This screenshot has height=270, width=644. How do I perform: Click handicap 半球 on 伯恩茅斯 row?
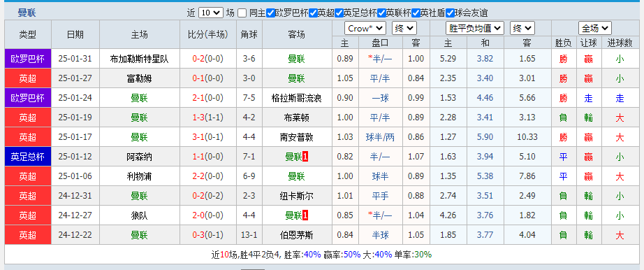(x=380, y=235)
